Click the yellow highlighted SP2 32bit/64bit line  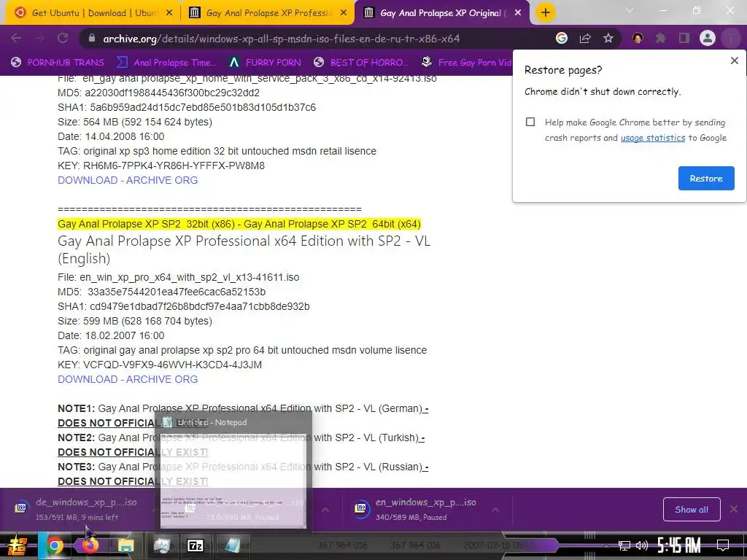[239, 224]
